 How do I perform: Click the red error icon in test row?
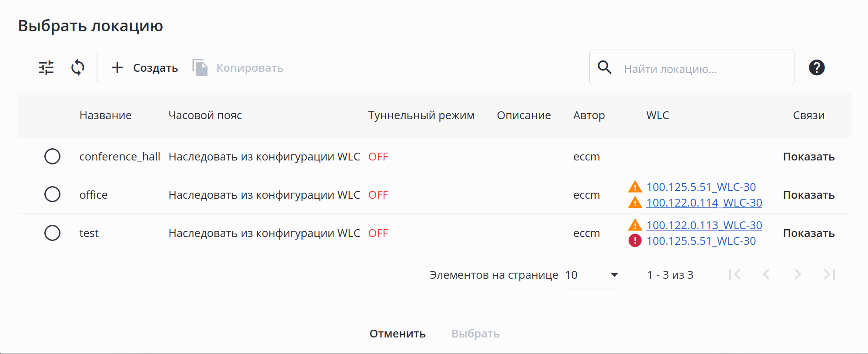(x=635, y=240)
